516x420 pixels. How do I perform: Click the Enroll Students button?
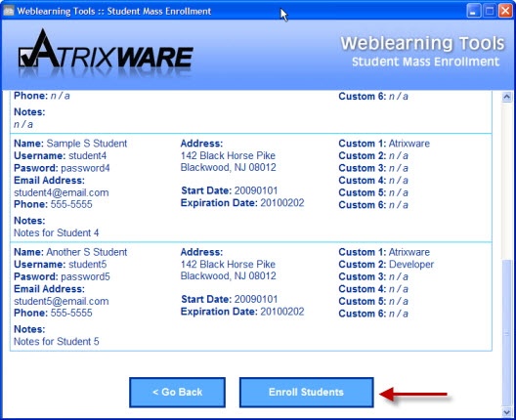tap(307, 393)
